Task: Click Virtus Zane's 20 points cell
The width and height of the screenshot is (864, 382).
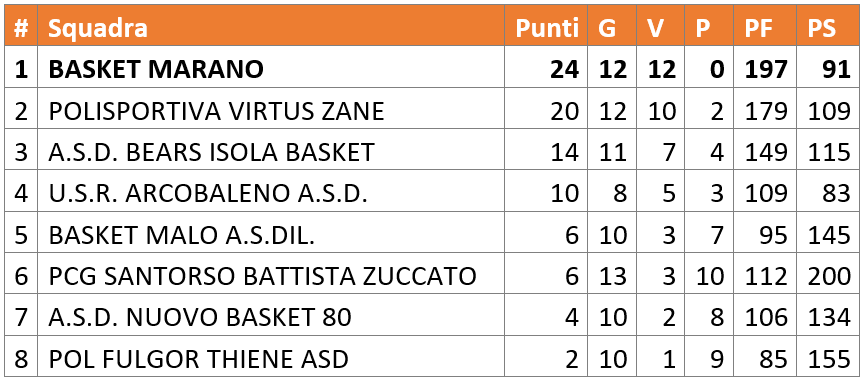Action: click(564, 111)
